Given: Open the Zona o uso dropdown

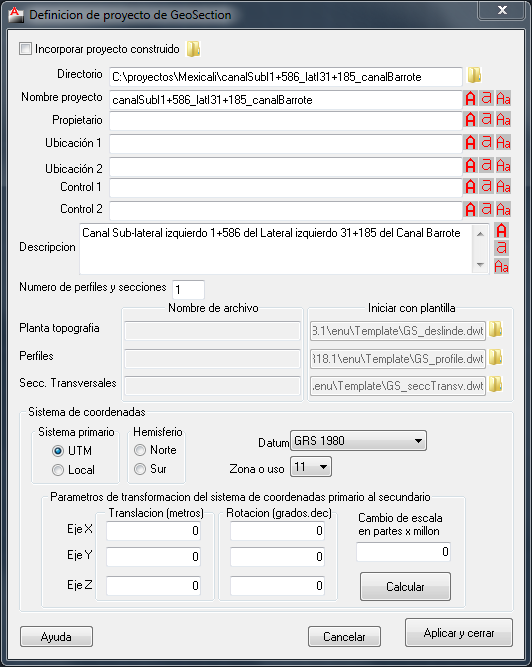Looking at the screenshot, I should 311,467.
